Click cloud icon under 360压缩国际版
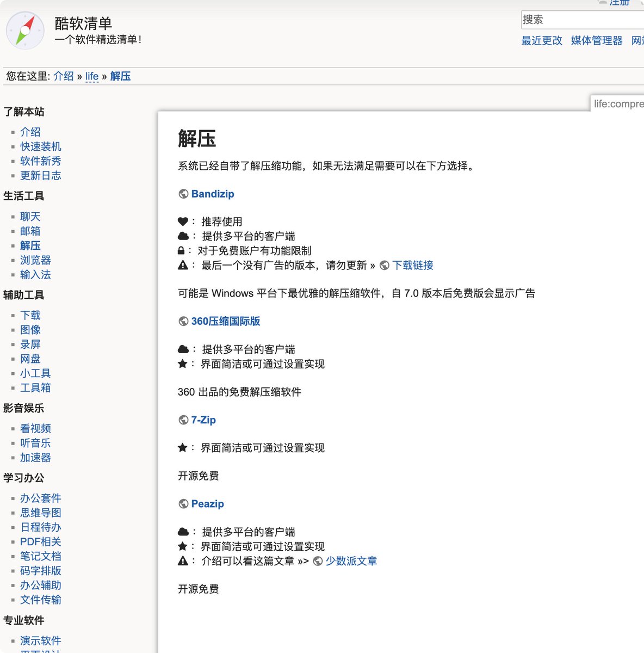 click(x=183, y=349)
